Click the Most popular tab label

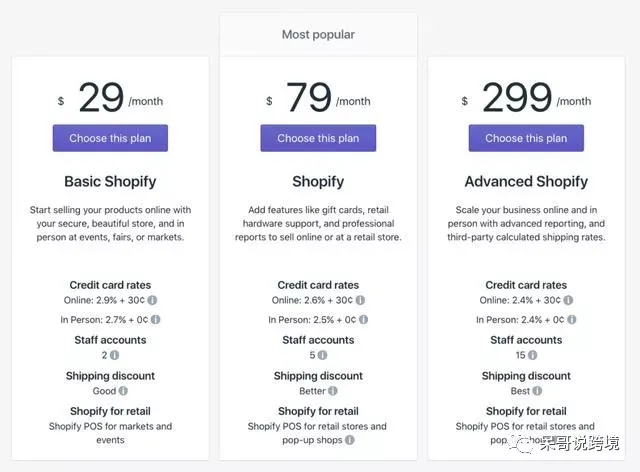pyautogui.click(x=318, y=34)
